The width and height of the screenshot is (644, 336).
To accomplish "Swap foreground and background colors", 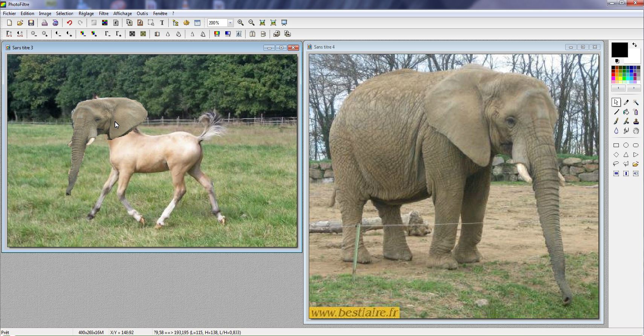I will 635,45.
